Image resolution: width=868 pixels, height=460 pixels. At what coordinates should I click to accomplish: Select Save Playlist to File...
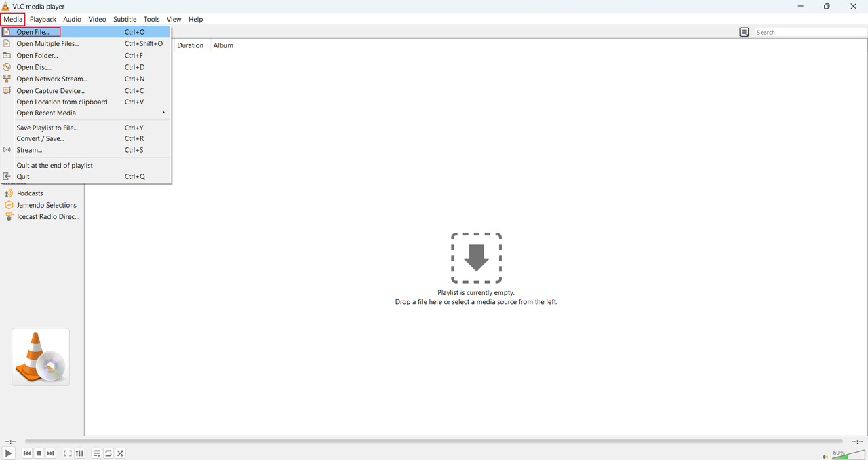coord(85,128)
